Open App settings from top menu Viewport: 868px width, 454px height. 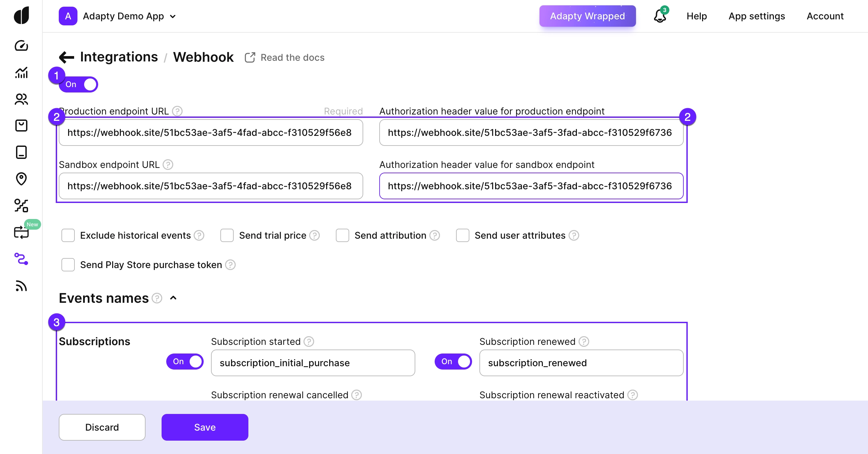757,16
